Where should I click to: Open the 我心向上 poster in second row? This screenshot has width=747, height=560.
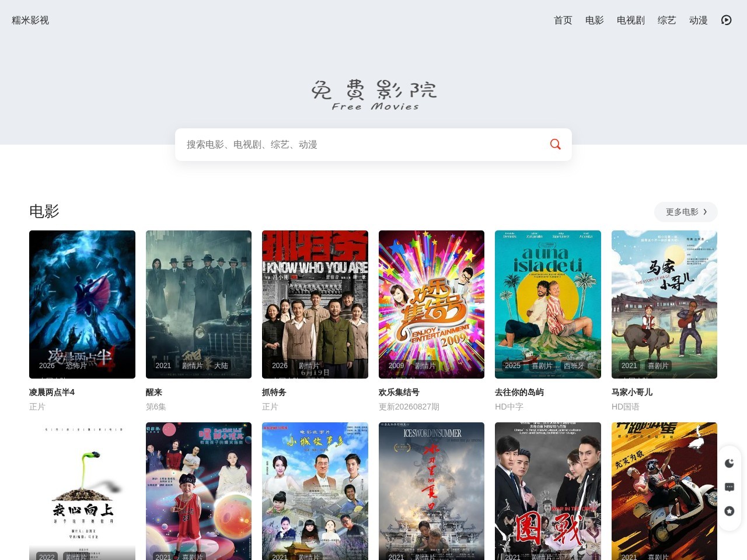pos(82,491)
